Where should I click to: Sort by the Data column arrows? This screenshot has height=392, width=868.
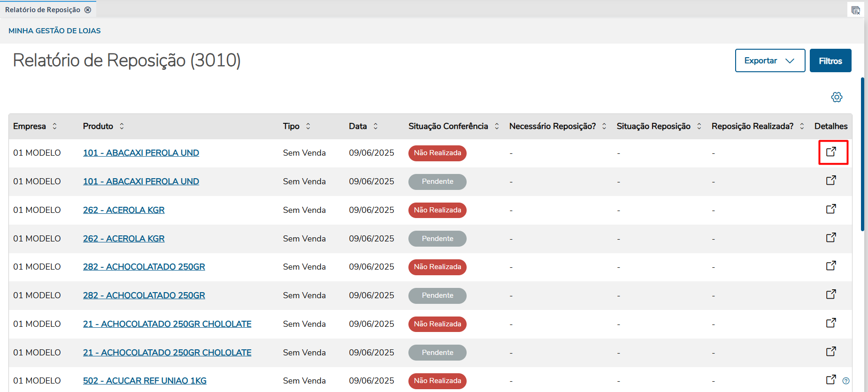376,126
